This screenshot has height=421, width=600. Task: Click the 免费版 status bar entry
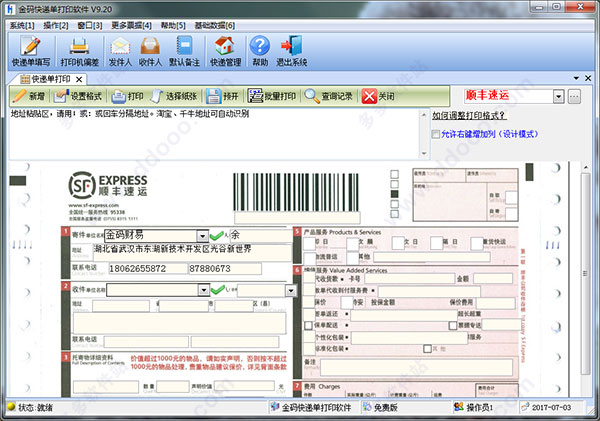pyautogui.click(x=380, y=408)
